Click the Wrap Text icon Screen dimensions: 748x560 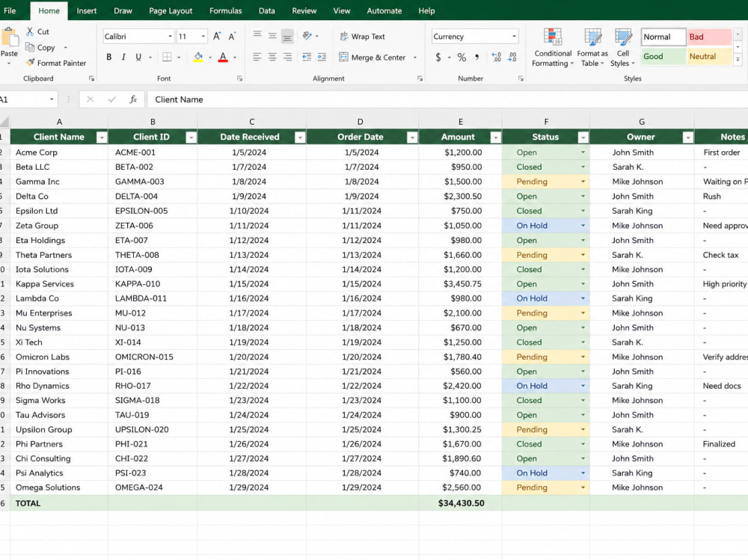344,36
